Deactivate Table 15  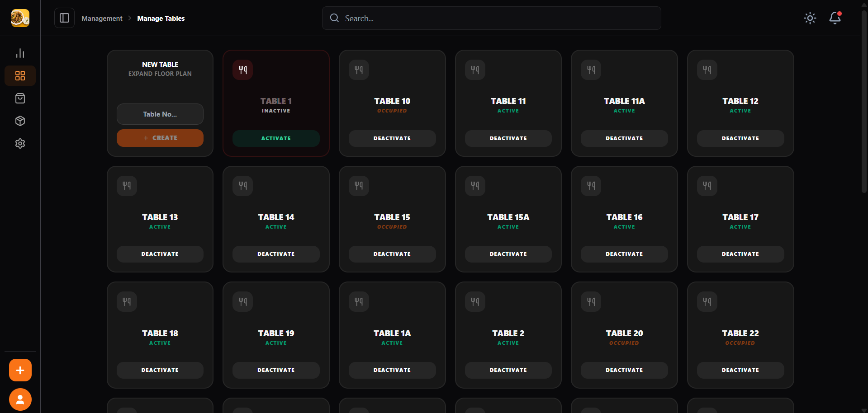click(392, 254)
